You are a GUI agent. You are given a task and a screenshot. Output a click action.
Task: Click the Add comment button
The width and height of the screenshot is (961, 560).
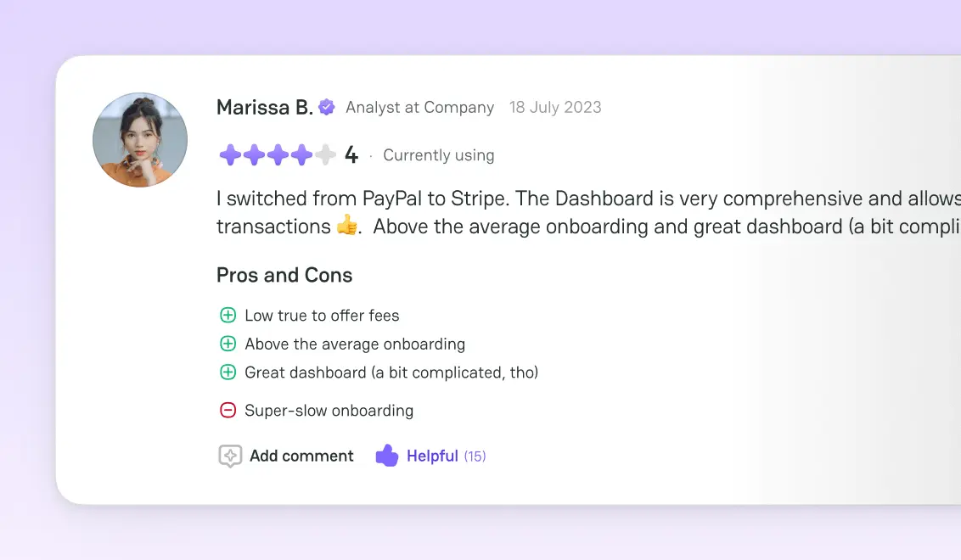(x=301, y=456)
